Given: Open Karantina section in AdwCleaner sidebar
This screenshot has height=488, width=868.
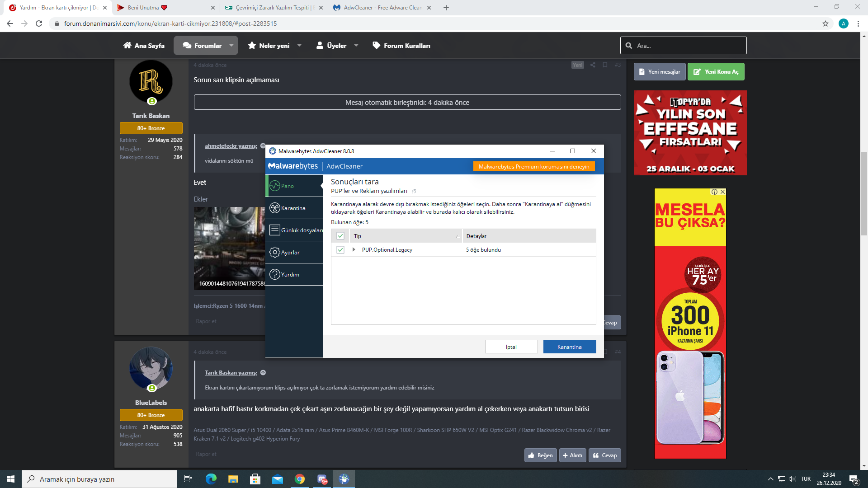Looking at the screenshot, I should point(294,208).
